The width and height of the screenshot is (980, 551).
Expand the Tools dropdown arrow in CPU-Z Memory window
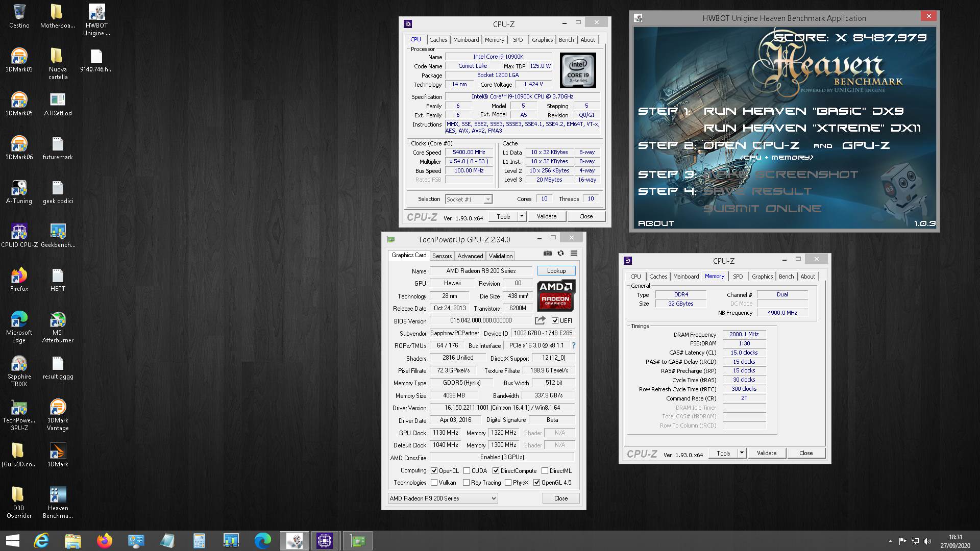pyautogui.click(x=742, y=453)
